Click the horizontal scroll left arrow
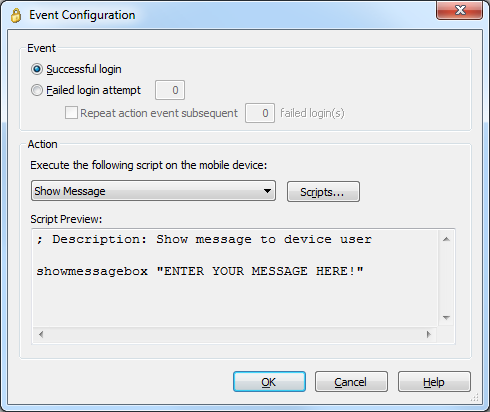The height and width of the screenshot is (412, 490). (x=41, y=334)
